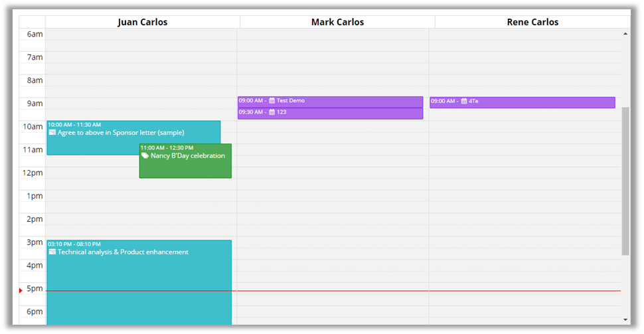Click the scrollbar up arrow
Image resolution: width=644 pixels, height=334 pixels.
point(625,33)
